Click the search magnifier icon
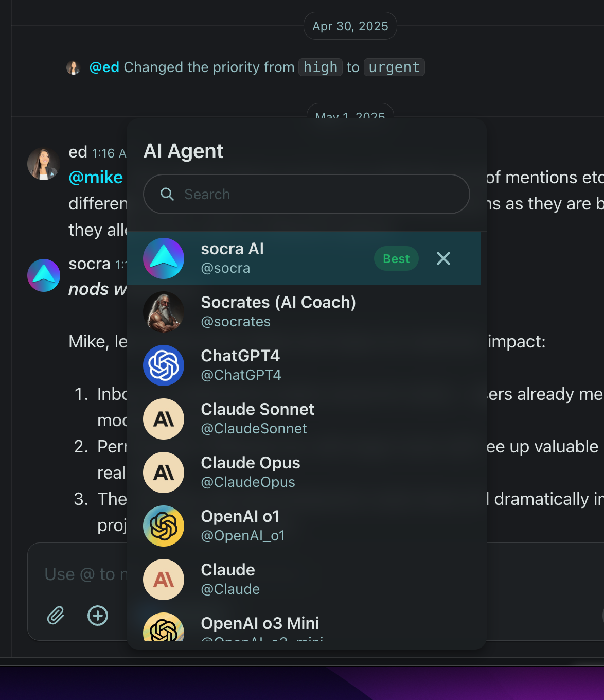Image resolution: width=604 pixels, height=700 pixels. (x=167, y=194)
